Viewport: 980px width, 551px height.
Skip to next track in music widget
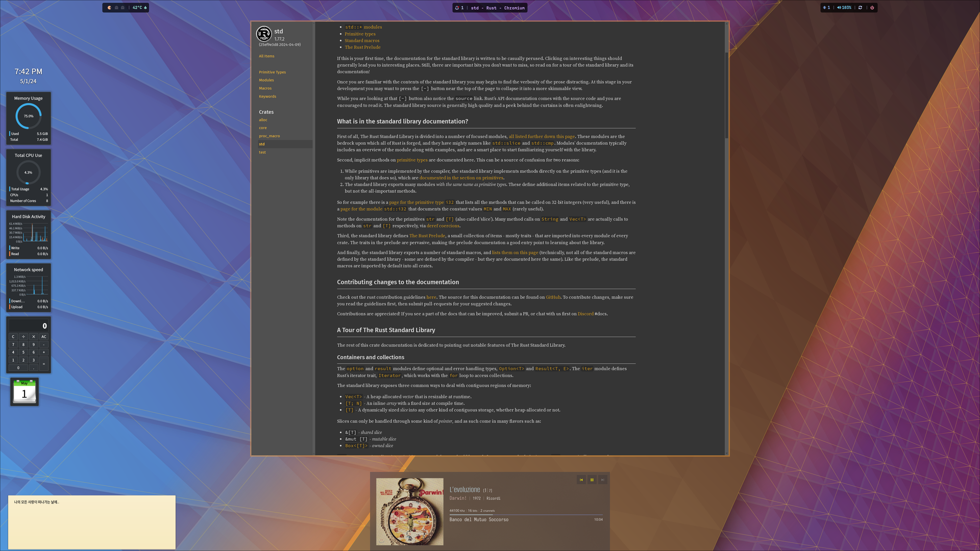pos(603,480)
